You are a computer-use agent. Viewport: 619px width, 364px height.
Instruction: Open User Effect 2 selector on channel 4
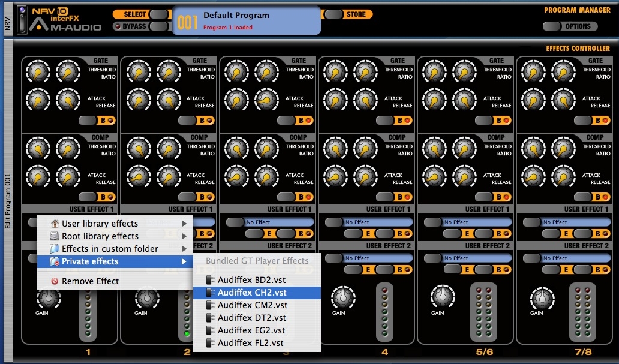(378, 258)
